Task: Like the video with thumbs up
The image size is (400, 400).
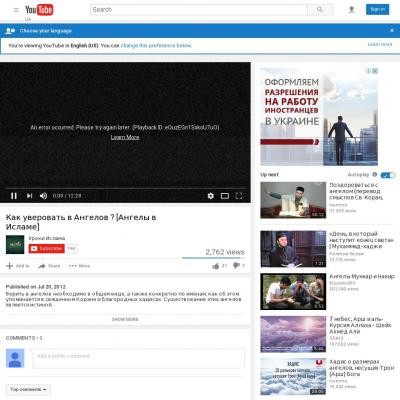Action: tap(216, 266)
